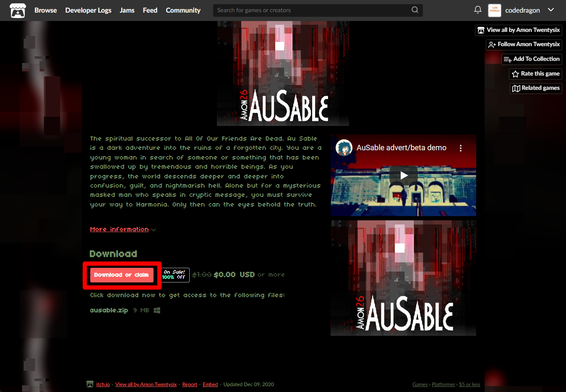Select the Updated Dec 09, 2020 text
The image size is (566, 392).
click(x=249, y=384)
